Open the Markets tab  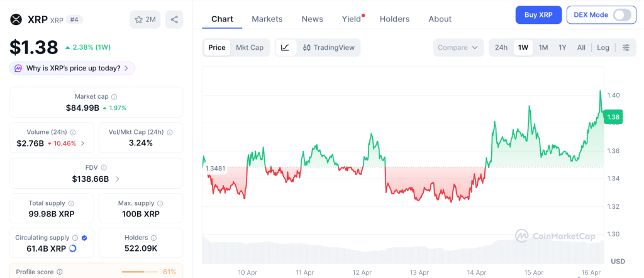tap(267, 19)
